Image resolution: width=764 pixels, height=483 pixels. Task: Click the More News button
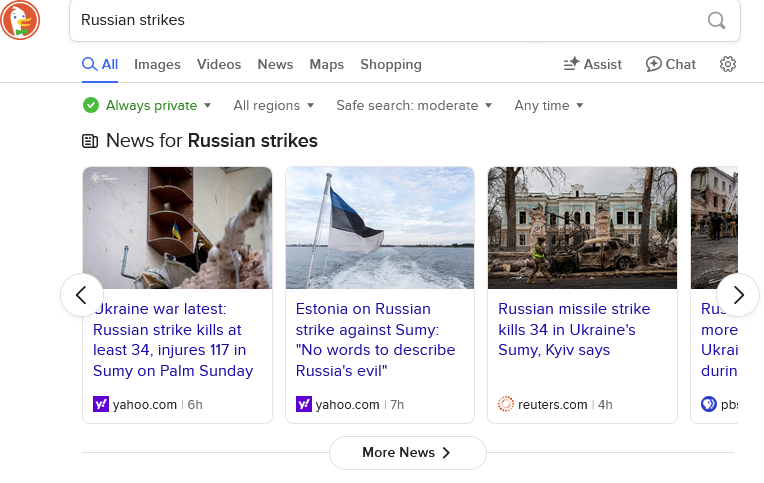pos(407,453)
